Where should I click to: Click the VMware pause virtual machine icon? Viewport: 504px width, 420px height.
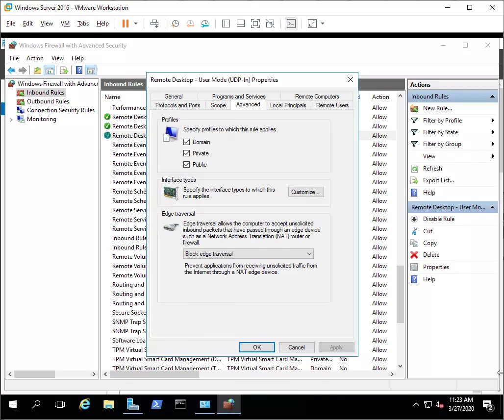126,24
